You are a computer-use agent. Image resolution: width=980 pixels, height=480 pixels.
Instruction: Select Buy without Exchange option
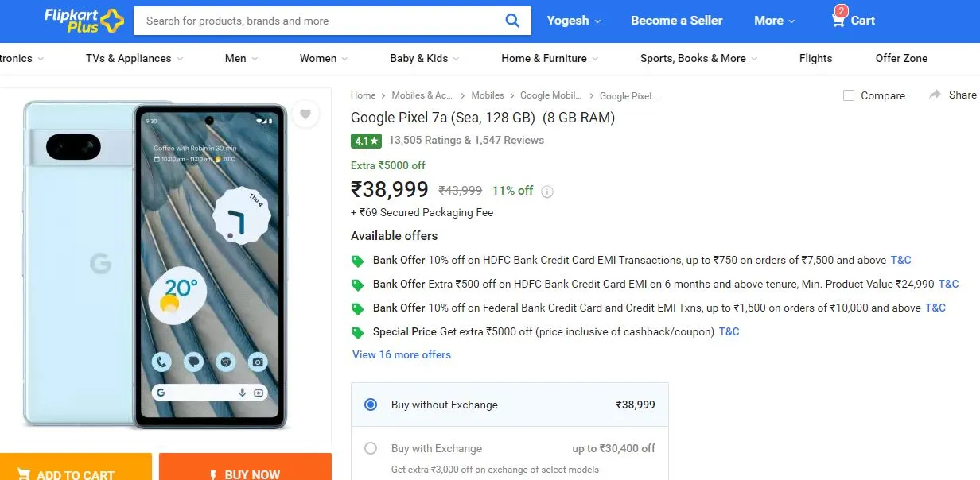[x=510, y=405]
